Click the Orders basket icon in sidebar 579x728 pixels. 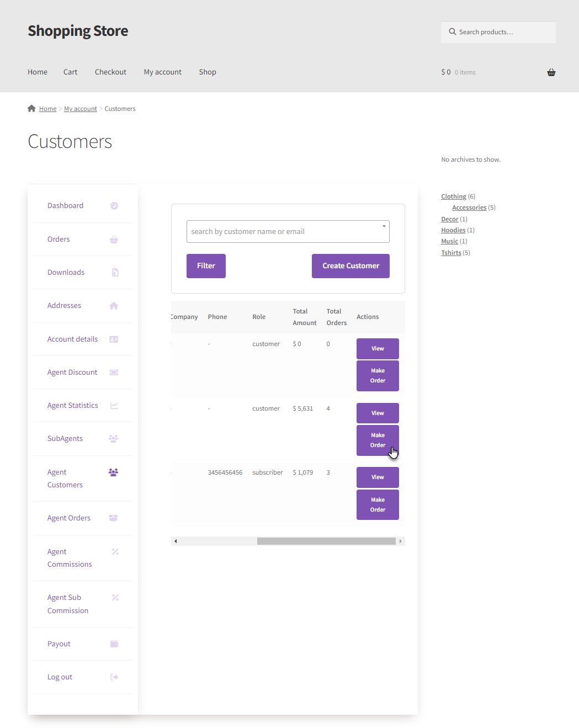pos(114,240)
